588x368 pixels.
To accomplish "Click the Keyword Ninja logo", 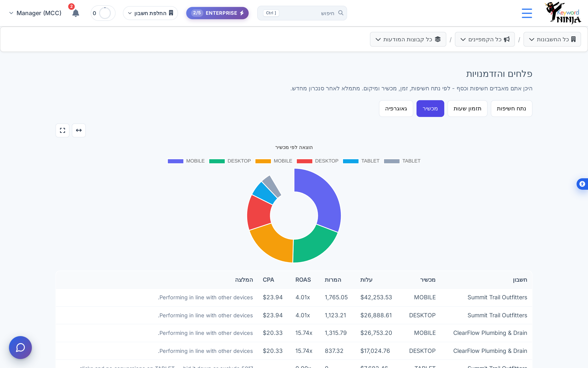I will point(563,13).
